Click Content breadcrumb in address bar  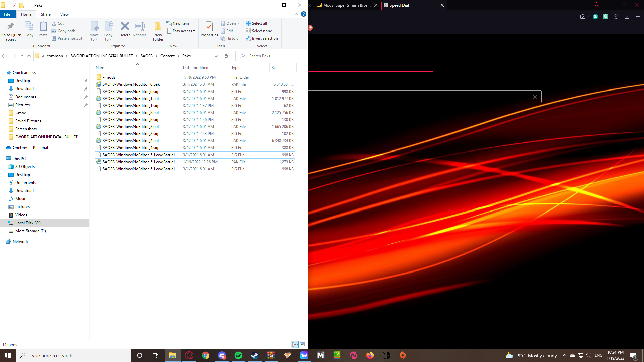[167, 56]
